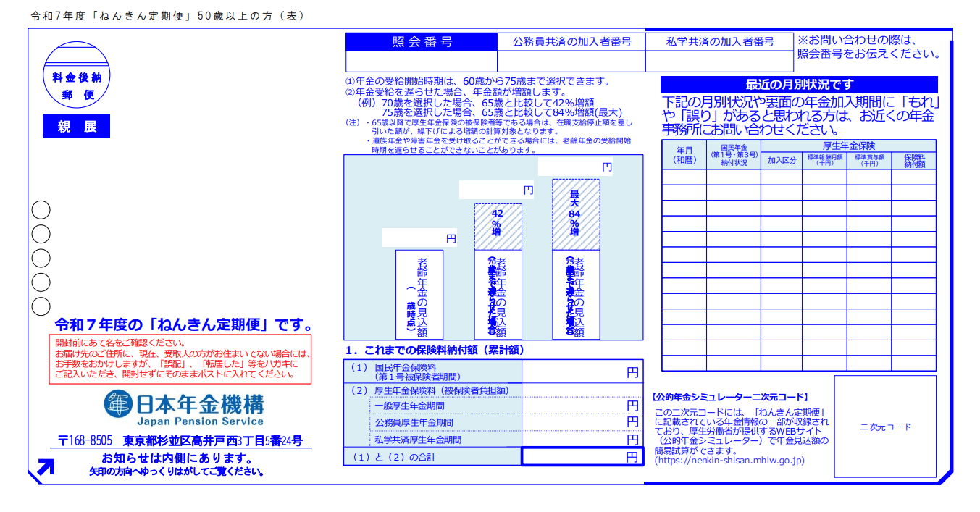Click the empty cell under 公務員共済の加入者番号
The height and width of the screenshot is (512, 980).
571,61
